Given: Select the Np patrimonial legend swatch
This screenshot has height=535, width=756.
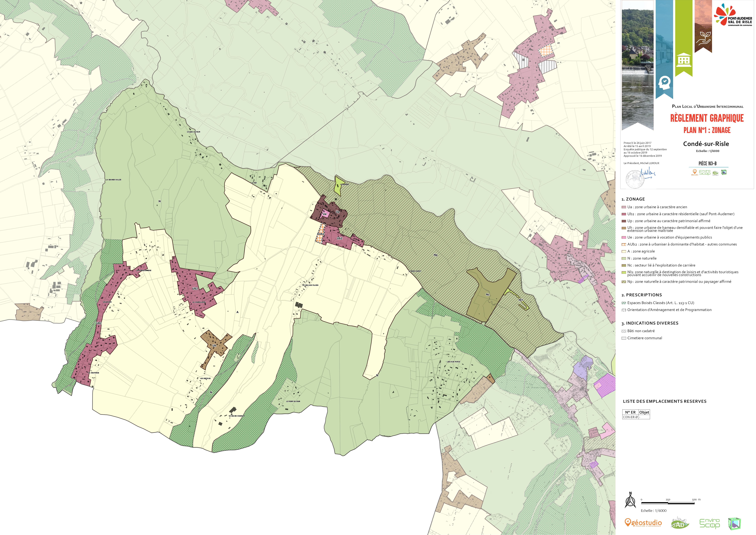Looking at the screenshot, I should click(x=624, y=282).
